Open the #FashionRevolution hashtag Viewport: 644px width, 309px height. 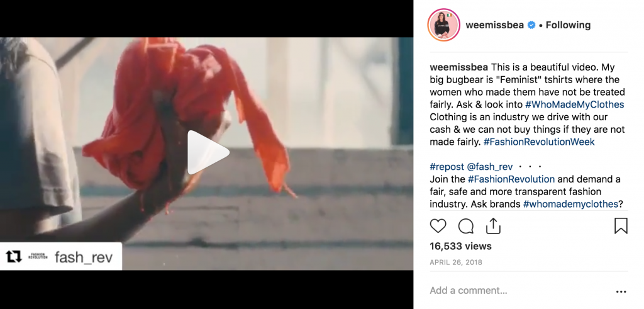(511, 179)
